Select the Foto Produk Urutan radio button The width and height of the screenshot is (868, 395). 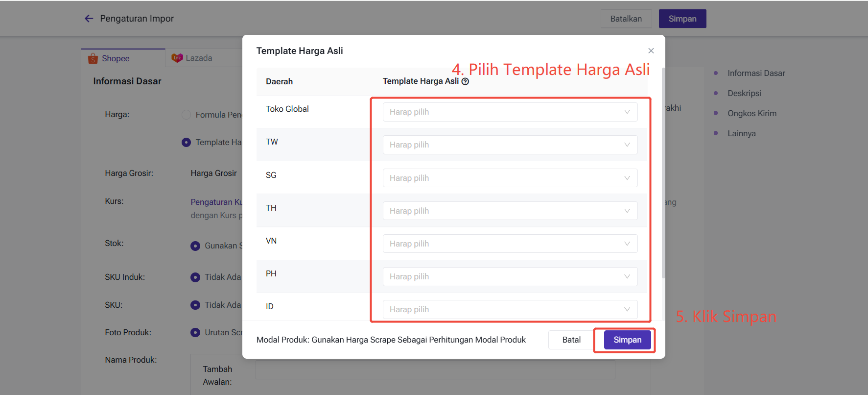point(195,332)
